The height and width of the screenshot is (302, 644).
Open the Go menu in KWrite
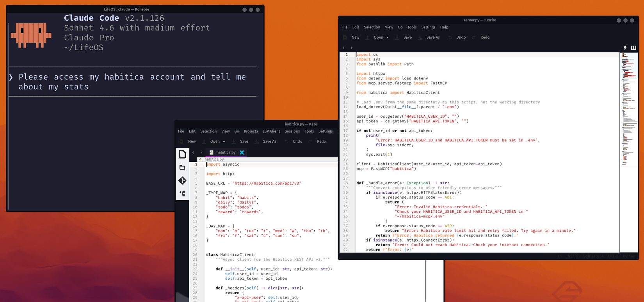[x=400, y=27]
